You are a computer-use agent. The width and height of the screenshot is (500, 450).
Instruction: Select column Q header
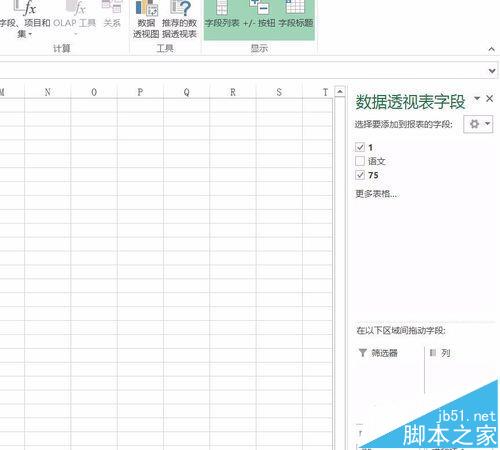[x=187, y=92]
